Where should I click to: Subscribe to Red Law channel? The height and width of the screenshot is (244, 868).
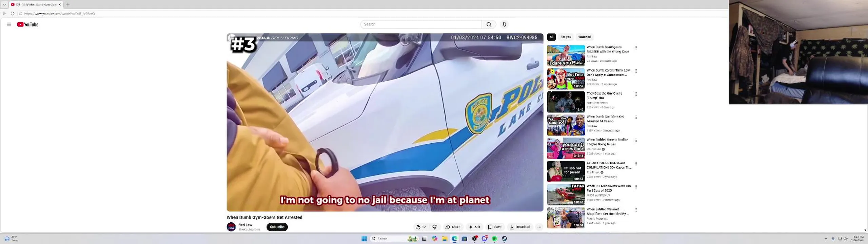tap(277, 227)
